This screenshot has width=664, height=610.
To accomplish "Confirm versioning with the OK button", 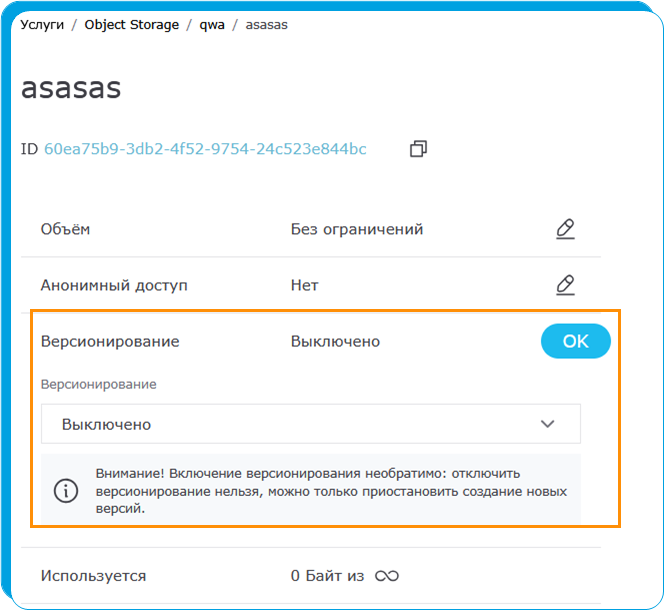I will (x=575, y=341).
